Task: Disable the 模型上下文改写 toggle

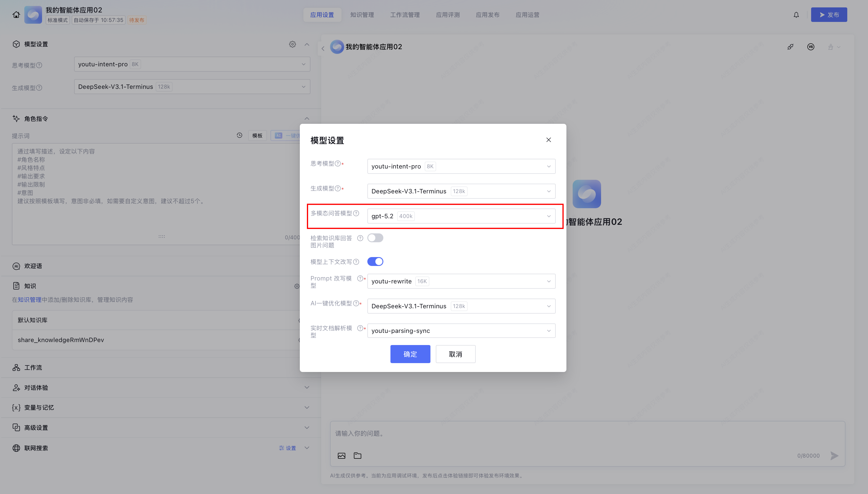Action: click(375, 262)
